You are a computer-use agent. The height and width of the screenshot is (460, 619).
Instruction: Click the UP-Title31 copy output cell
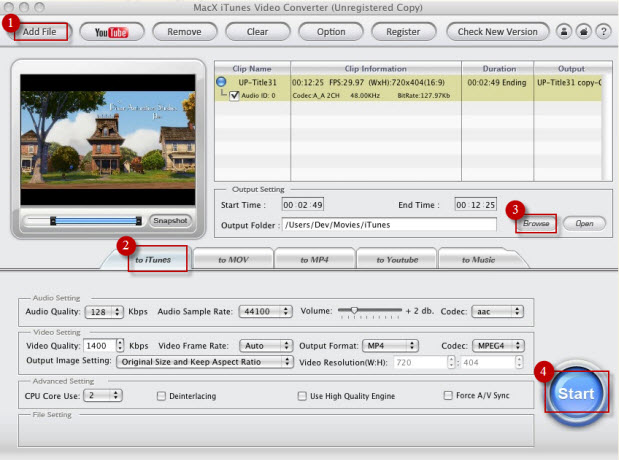click(569, 82)
